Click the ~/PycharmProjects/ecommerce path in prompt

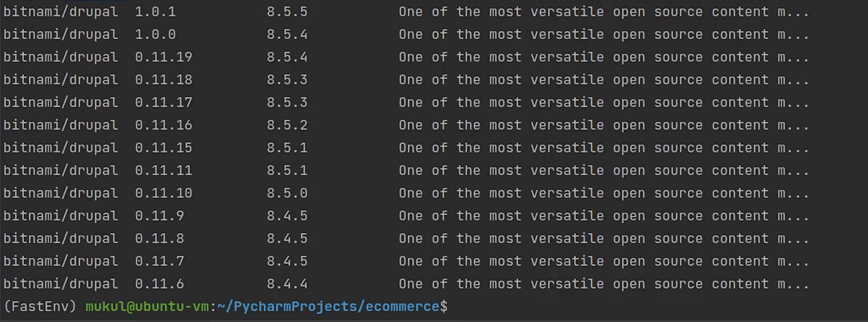click(x=328, y=306)
